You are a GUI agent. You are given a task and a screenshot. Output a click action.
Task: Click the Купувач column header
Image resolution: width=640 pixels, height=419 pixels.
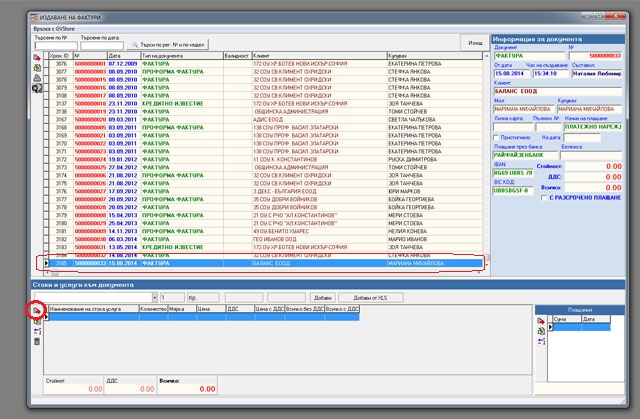[x=434, y=55]
